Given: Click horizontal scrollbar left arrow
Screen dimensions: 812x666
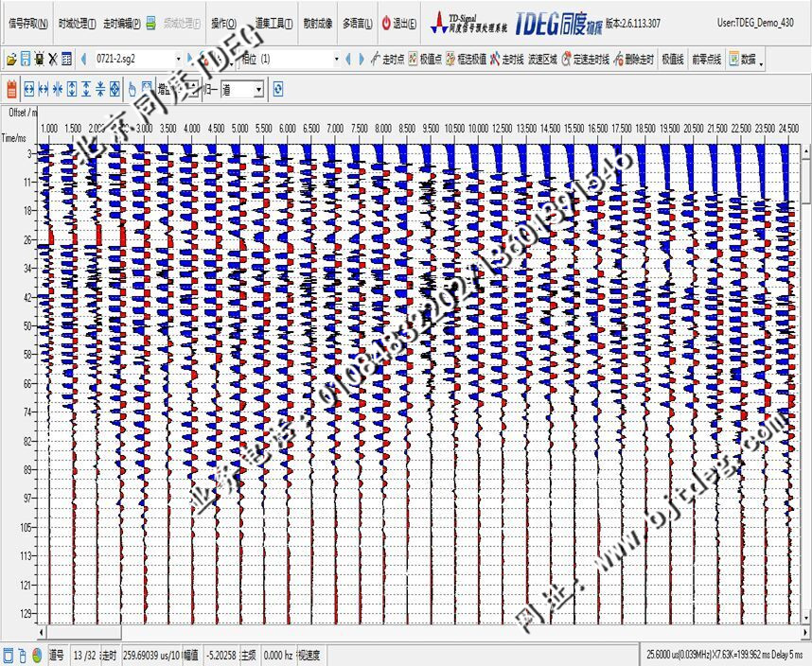Looking at the screenshot, I should click(42, 632).
